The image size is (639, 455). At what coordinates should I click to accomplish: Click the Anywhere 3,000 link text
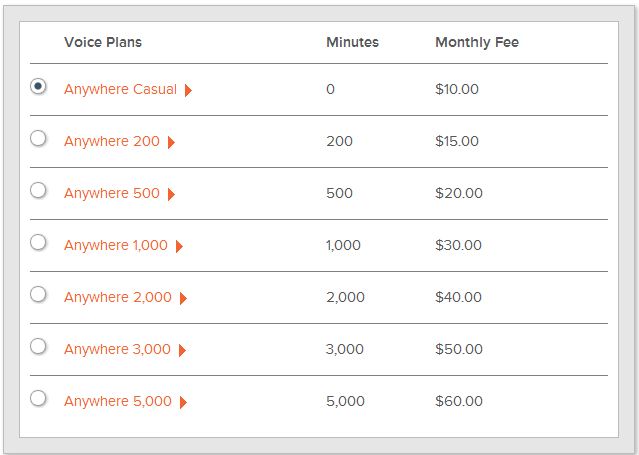coord(117,349)
